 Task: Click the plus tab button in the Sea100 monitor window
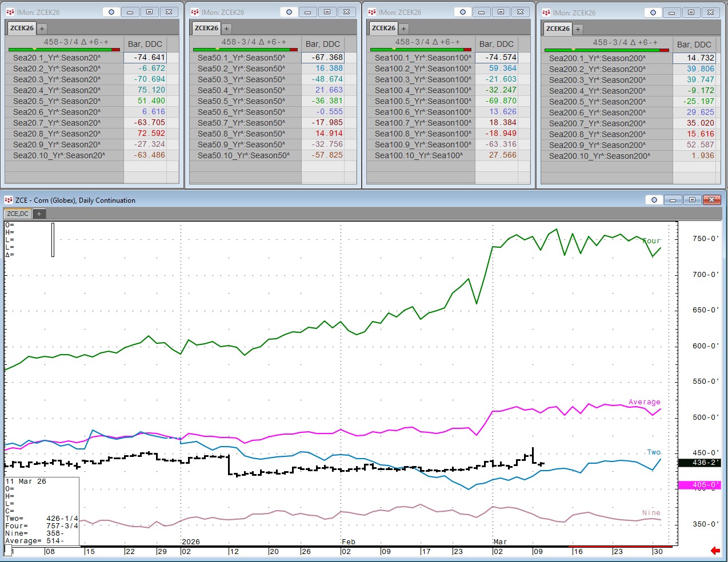coord(403,28)
